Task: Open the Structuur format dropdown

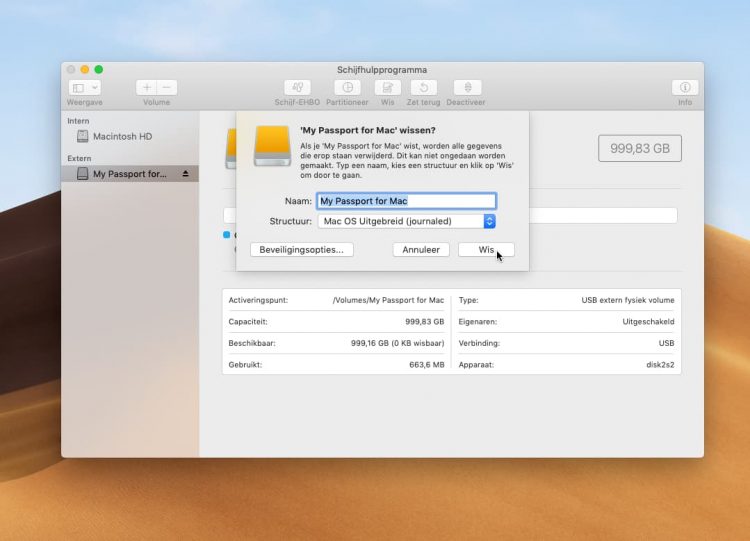Action: pyautogui.click(x=406, y=221)
